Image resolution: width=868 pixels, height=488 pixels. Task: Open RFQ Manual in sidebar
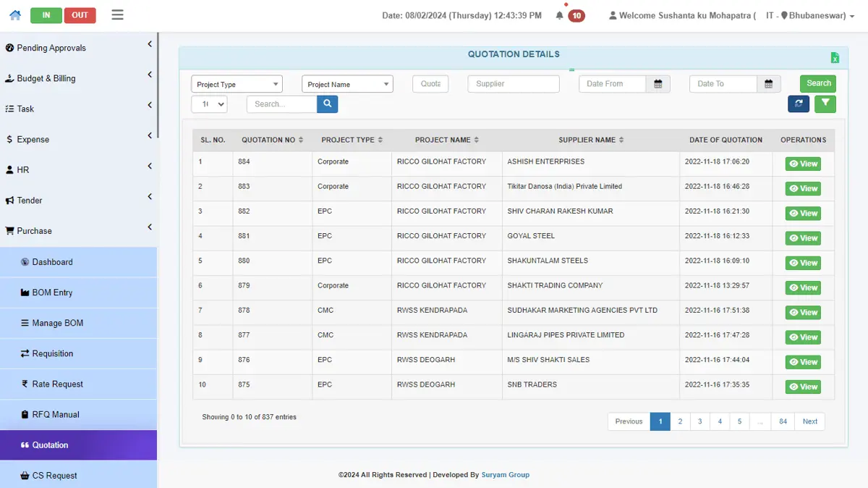point(78,415)
